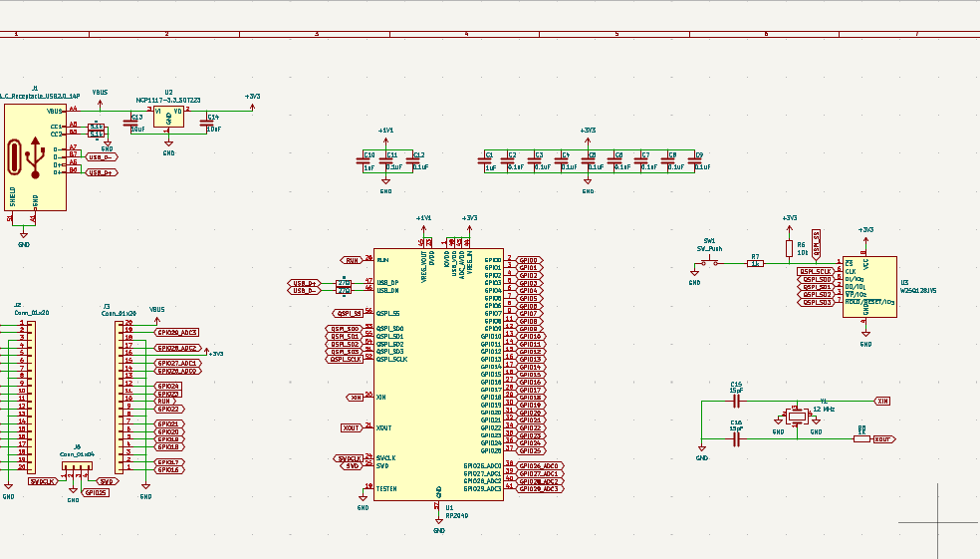980x559 pixels.
Task: Select the C15 15pF crystal capacitor
Action: (x=737, y=401)
